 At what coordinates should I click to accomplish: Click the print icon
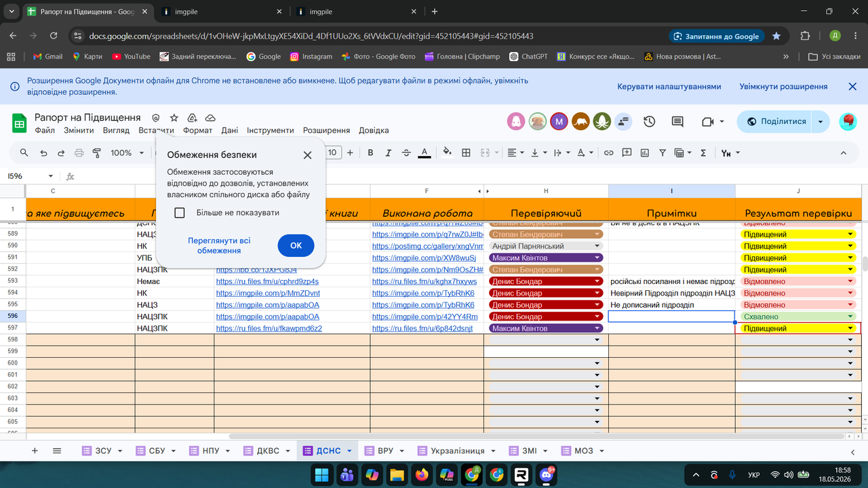[79, 153]
